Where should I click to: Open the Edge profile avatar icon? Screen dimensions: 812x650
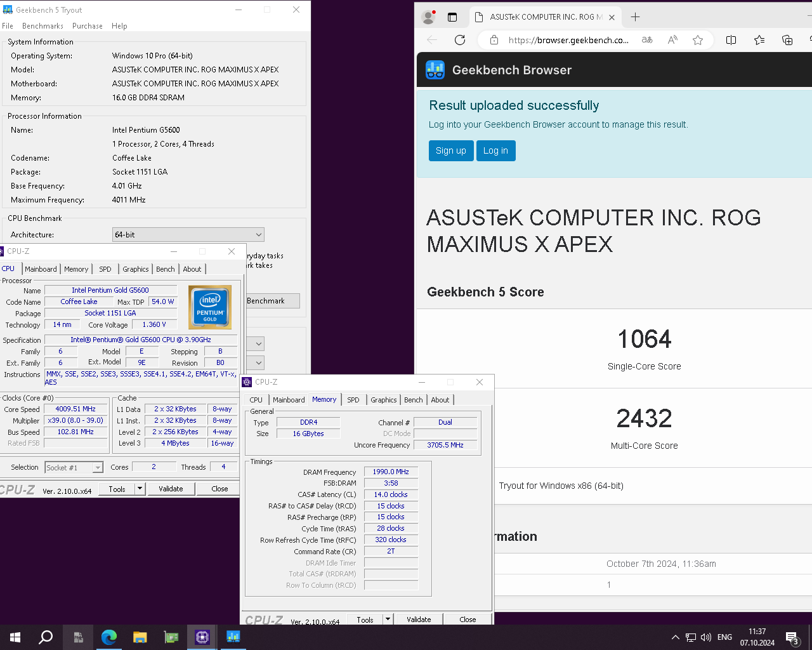point(429,17)
